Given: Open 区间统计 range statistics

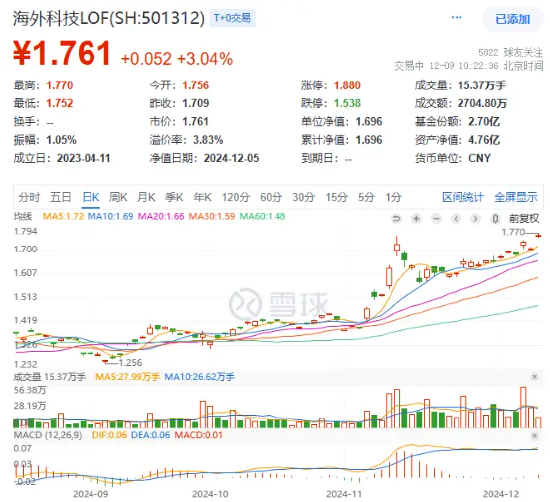Looking at the screenshot, I should click(463, 197).
